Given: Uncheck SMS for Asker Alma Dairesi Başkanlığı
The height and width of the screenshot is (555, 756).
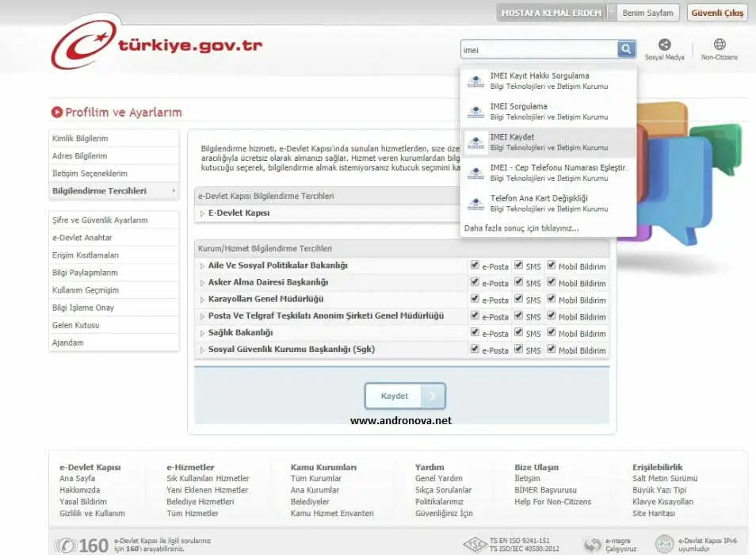Looking at the screenshot, I should click(518, 282).
